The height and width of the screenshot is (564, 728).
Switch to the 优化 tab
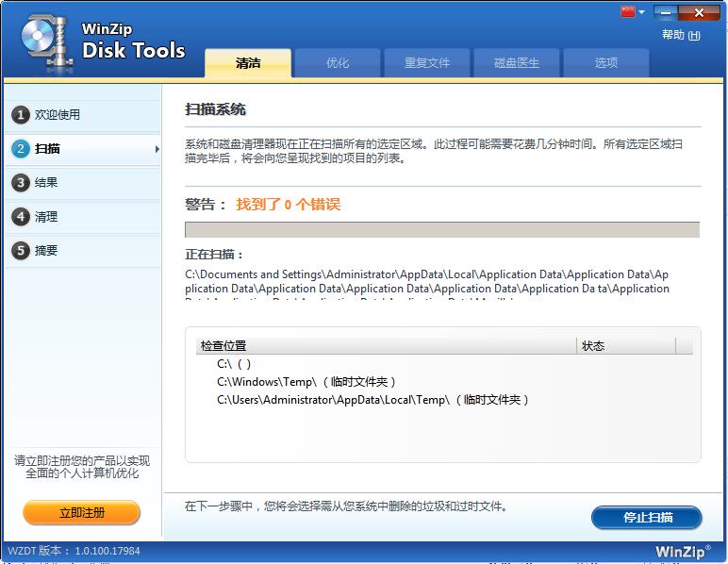338,62
